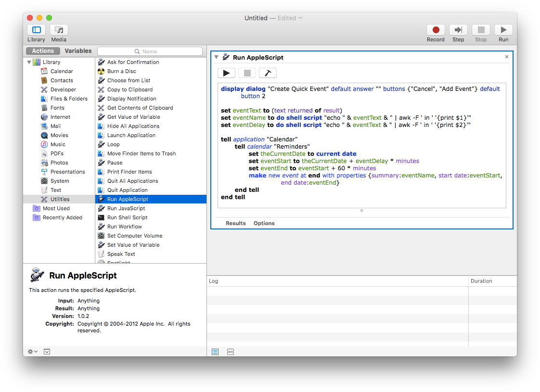
Task: Toggle the Library panel visibility
Action: click(36, 30)
